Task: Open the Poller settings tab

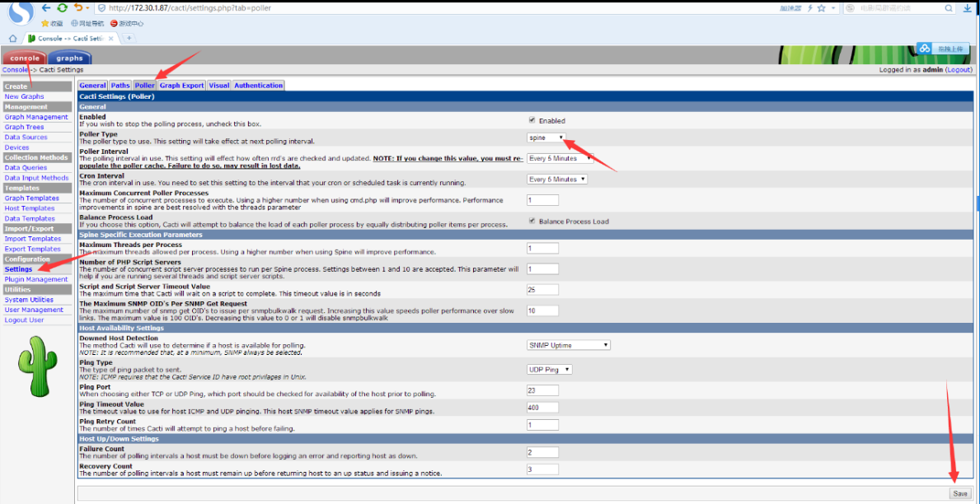Action: [x=144, y=86]
